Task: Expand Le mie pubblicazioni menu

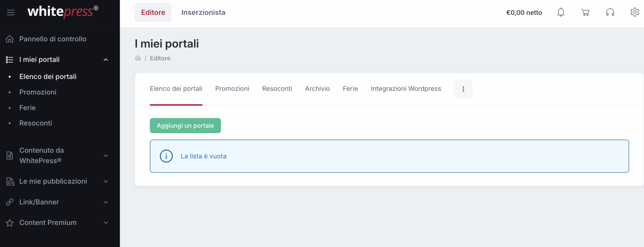Action: tap(106, 181)
